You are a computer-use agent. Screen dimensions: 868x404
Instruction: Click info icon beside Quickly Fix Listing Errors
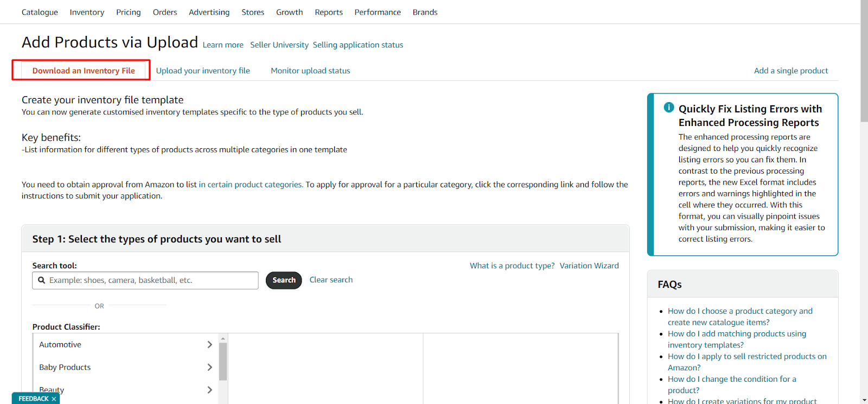[x=669, y=108]
